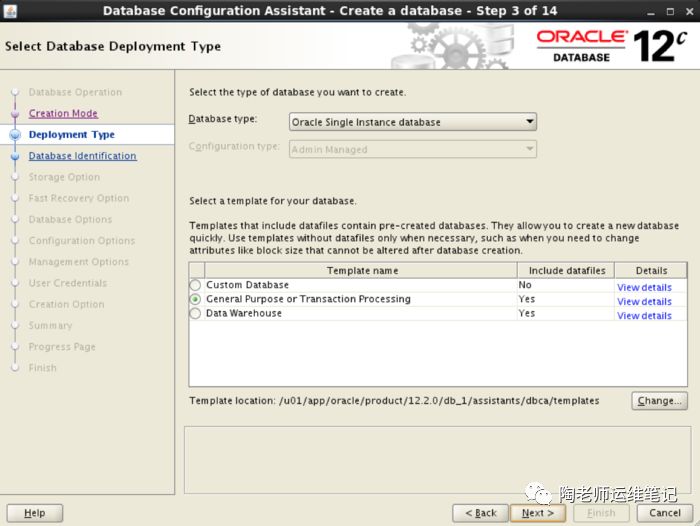Select the Custom Database template radio button
The width and height of the screenshot is (700, 526).
pos(196,285)
